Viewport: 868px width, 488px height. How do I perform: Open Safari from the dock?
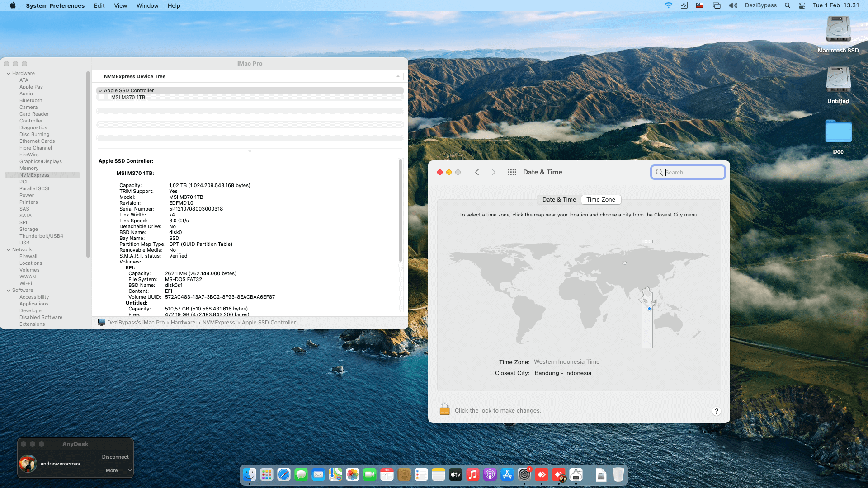[284, 474]
